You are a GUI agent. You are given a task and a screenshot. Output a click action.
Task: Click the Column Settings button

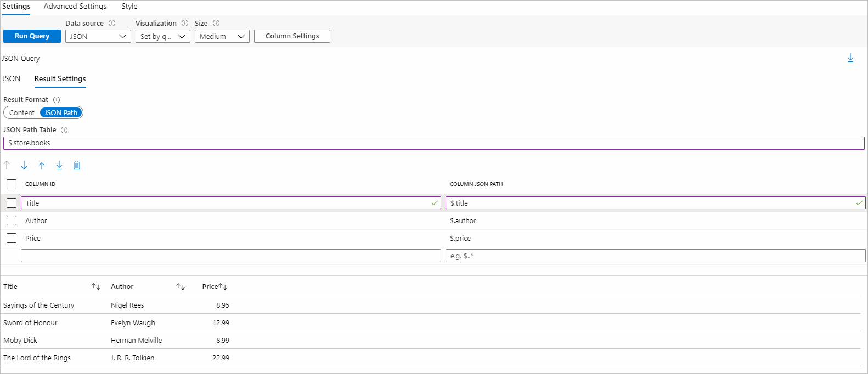coord(292,36)
